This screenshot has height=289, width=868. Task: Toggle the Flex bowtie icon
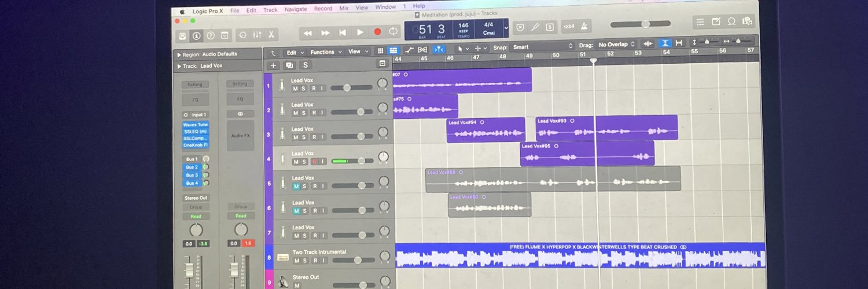[x=422, y=50]
